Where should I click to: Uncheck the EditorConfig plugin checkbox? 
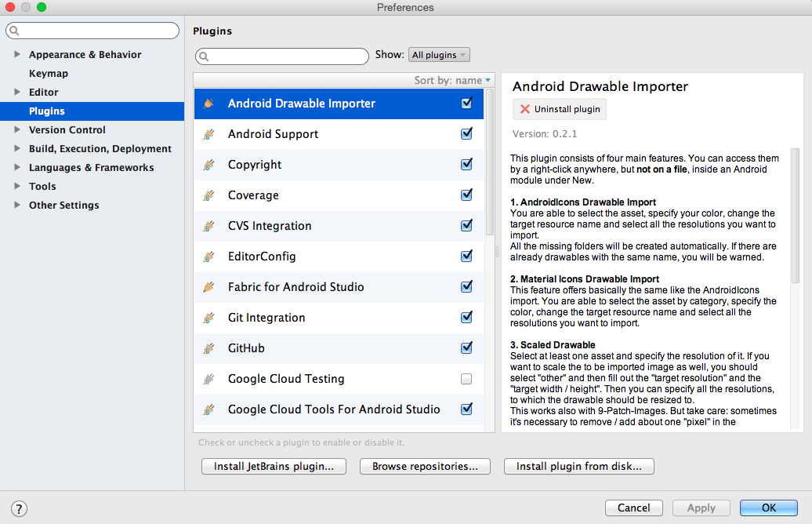[x=466, y=256]
